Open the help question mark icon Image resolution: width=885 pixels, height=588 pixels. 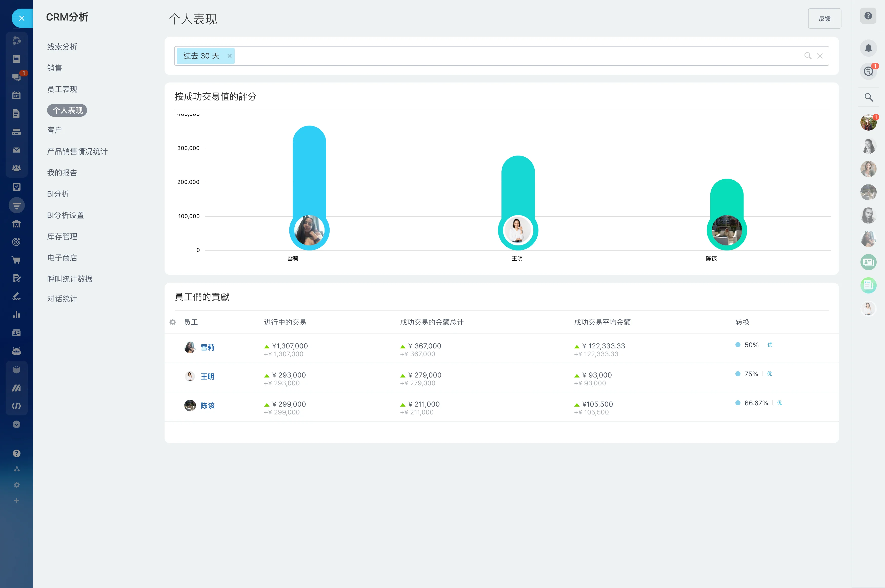(x=868, y=16)
